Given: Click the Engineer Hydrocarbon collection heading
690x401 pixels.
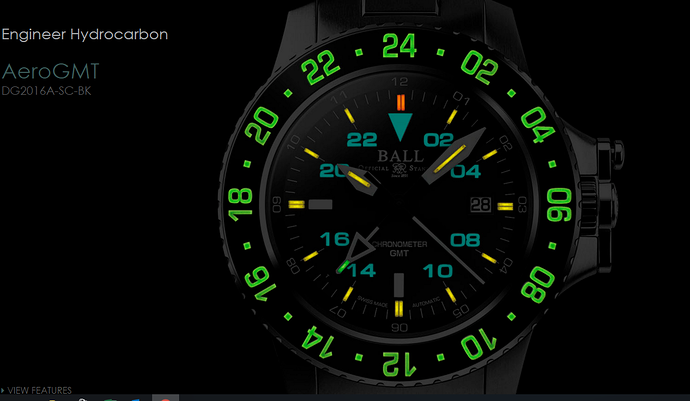Looking at the screenshot, I should pos(84,34).
